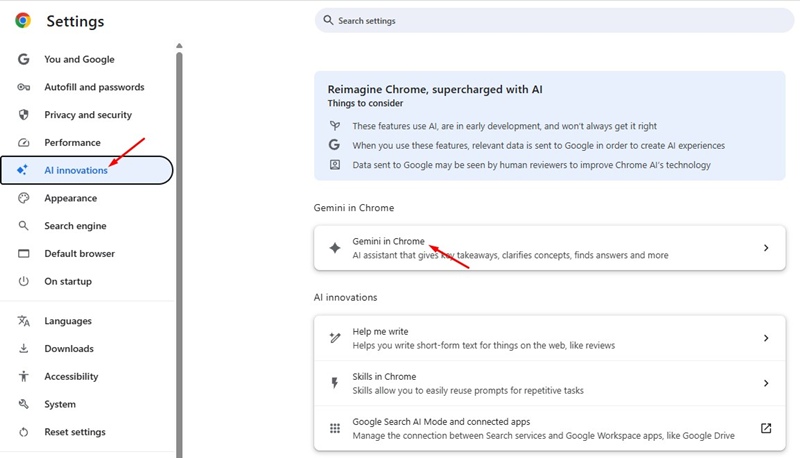
Task: Click the magnifier icon in the search bar
Action: (328, 20)
